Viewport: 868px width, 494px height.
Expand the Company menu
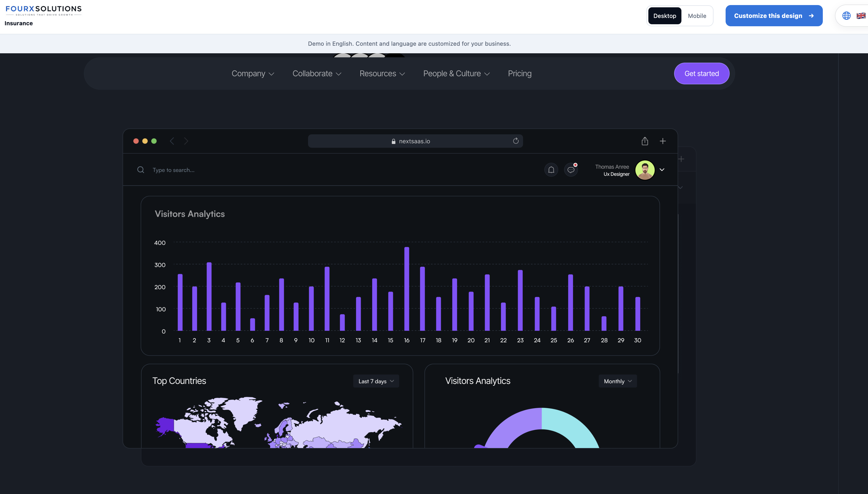coord(253,74)
